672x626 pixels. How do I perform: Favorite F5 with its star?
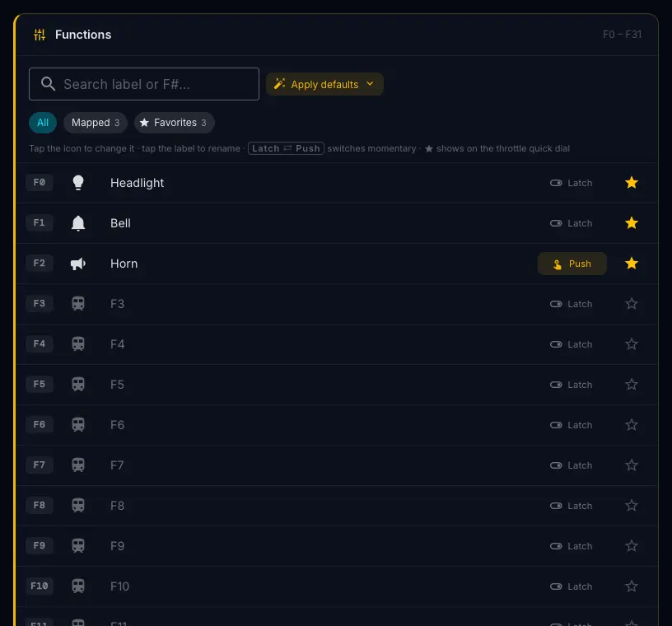click(x=632, y=384)
